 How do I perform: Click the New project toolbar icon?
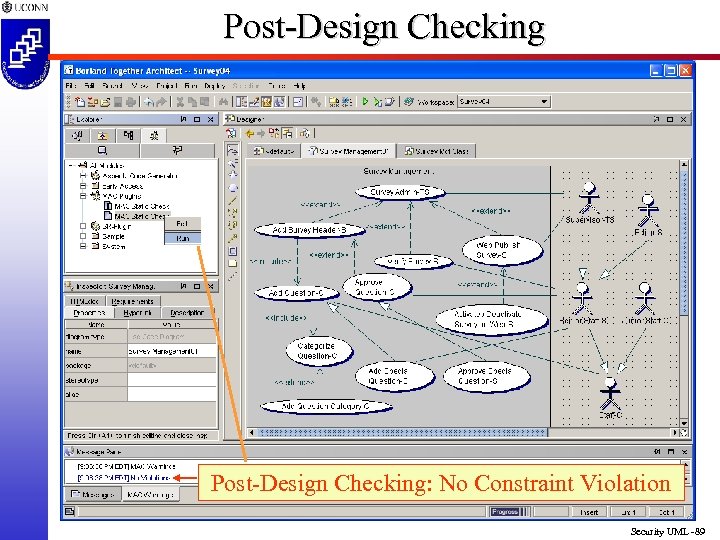80,102
